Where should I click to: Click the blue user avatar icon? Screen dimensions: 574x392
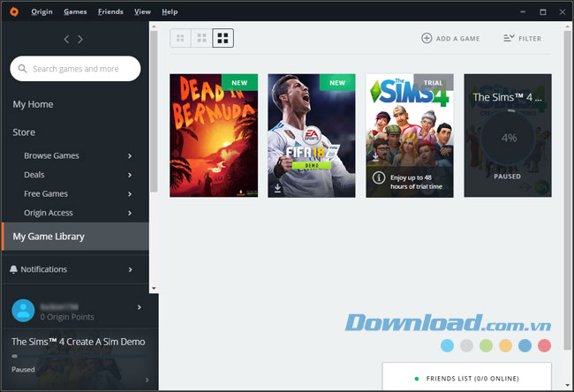pos(23,311)
